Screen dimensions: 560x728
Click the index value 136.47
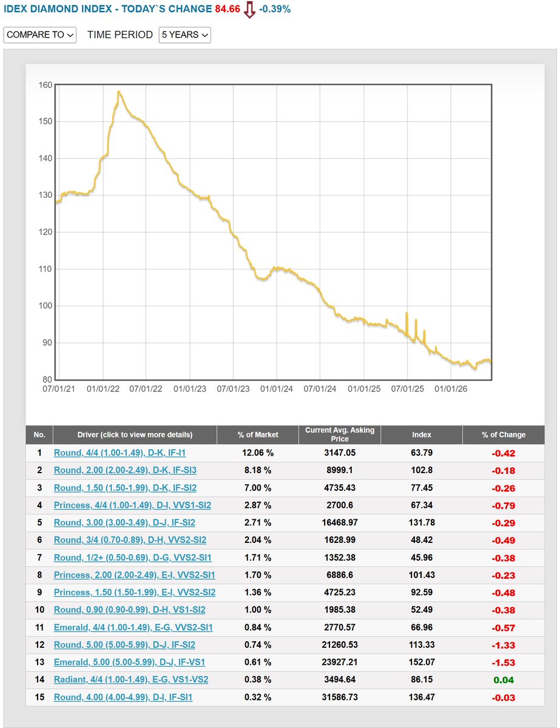click(x=422, y=697)
